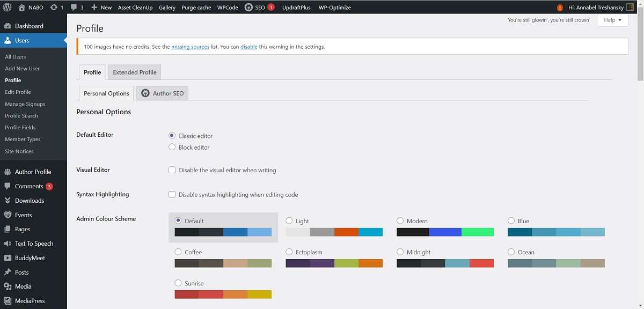
Task: Open the comments bubble icon in the admin bar
Action: (74, 8)
